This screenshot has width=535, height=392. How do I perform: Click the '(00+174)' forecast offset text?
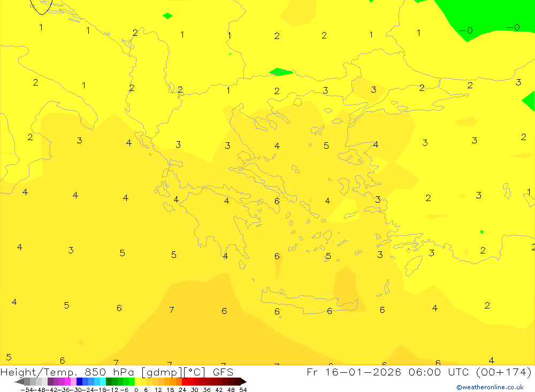tap(503, 372)
